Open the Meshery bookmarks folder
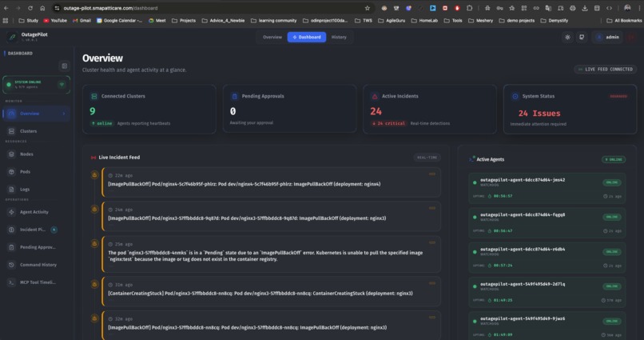 pyautogui.click(x=480, y=20)
